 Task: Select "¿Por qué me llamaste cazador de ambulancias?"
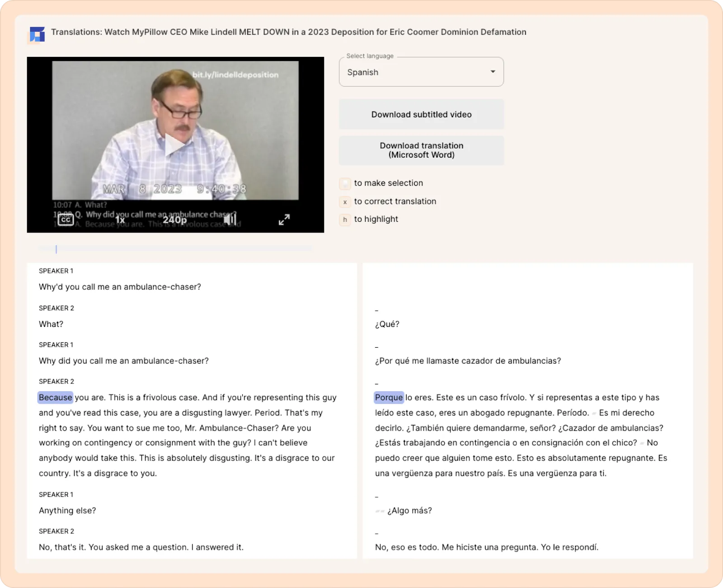click(x=468, y=361)
